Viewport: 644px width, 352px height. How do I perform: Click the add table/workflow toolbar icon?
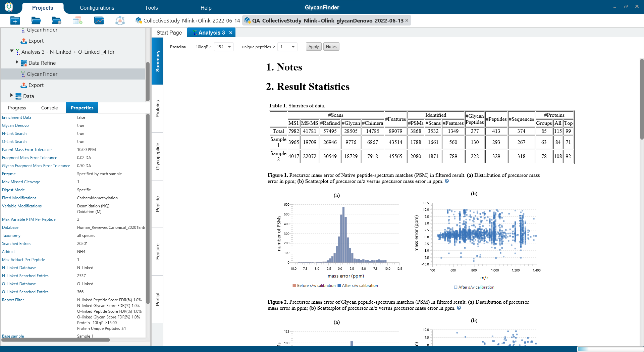[x=78, y=21]
